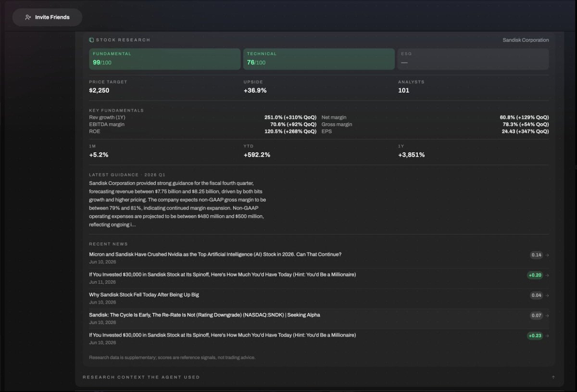Click the 101 analysts count
577x392 pixels.
403,90
